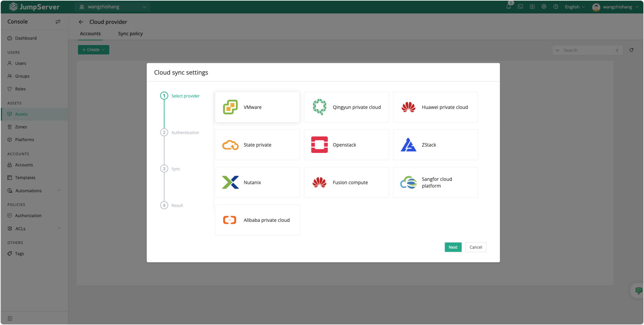
Task: Select the VMware provider card
Action: 257,107
